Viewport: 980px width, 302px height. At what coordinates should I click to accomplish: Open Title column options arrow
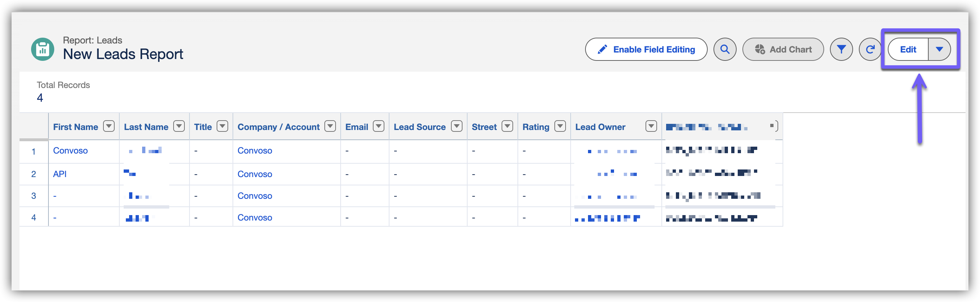(x=222, y=126)
